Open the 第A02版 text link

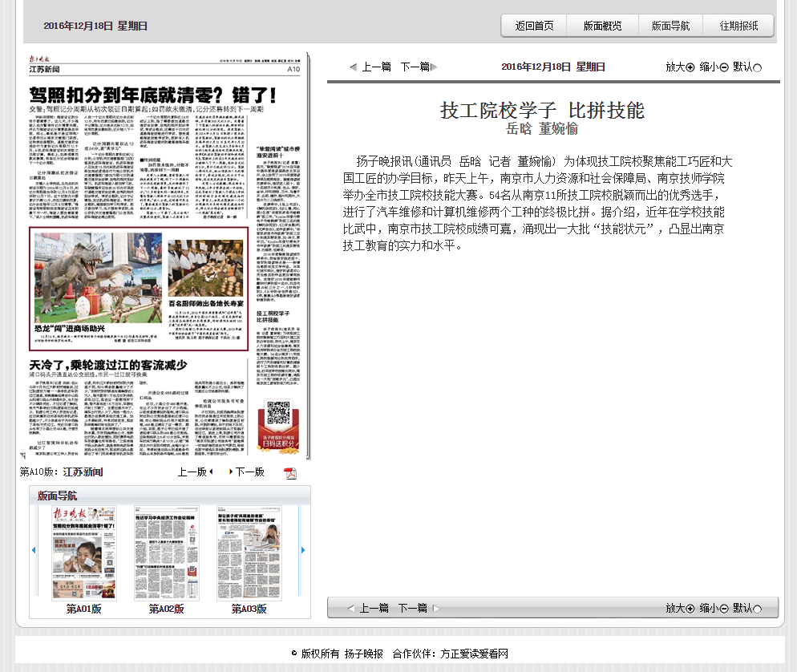click(166, 609)
